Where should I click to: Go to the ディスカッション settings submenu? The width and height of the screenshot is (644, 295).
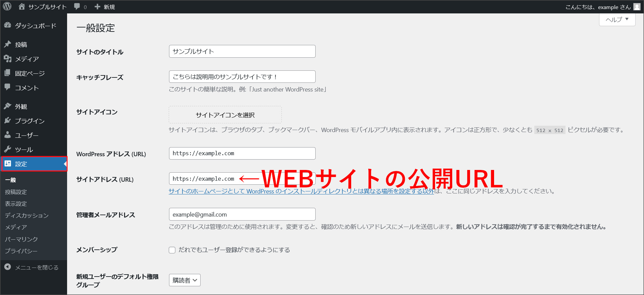coord(27,215)
